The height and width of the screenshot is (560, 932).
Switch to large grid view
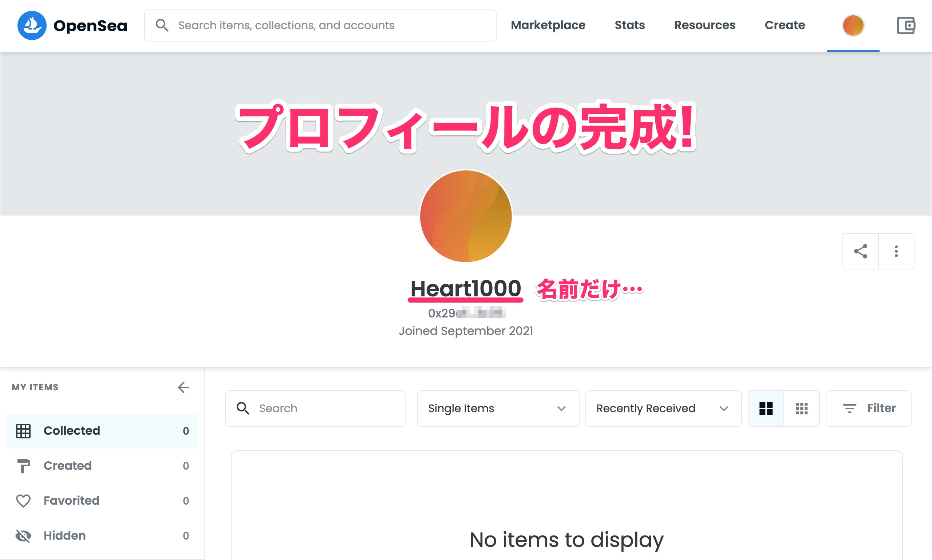click(x=766, y=408)
